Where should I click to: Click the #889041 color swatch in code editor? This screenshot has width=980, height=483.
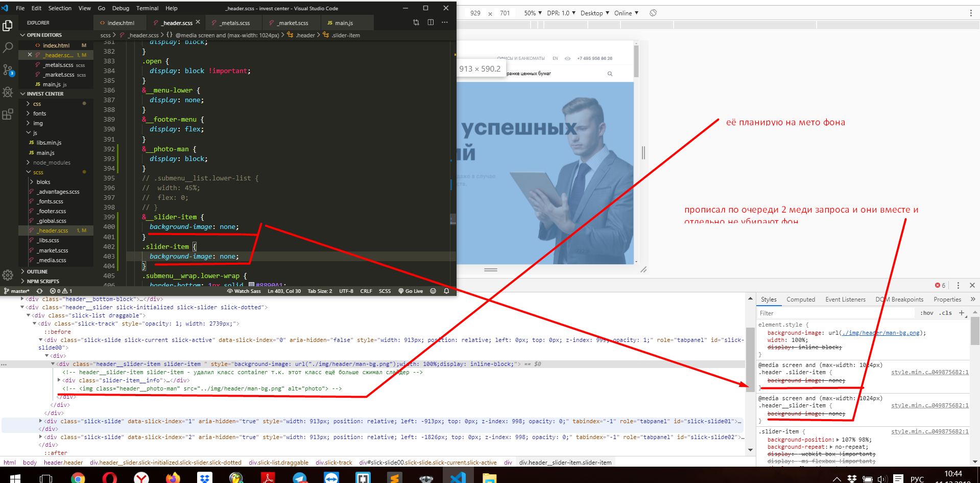coord(251,285)
